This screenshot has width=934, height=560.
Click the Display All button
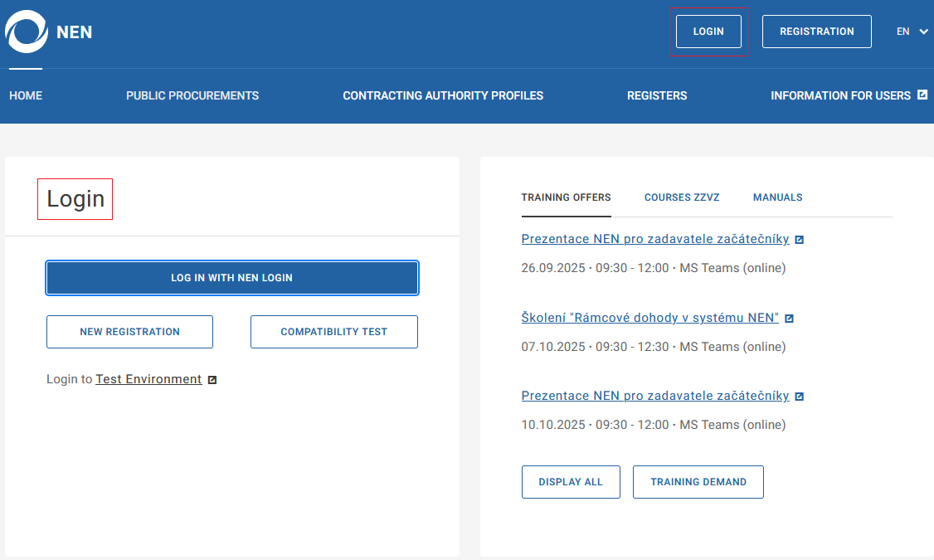coord(571,482)
